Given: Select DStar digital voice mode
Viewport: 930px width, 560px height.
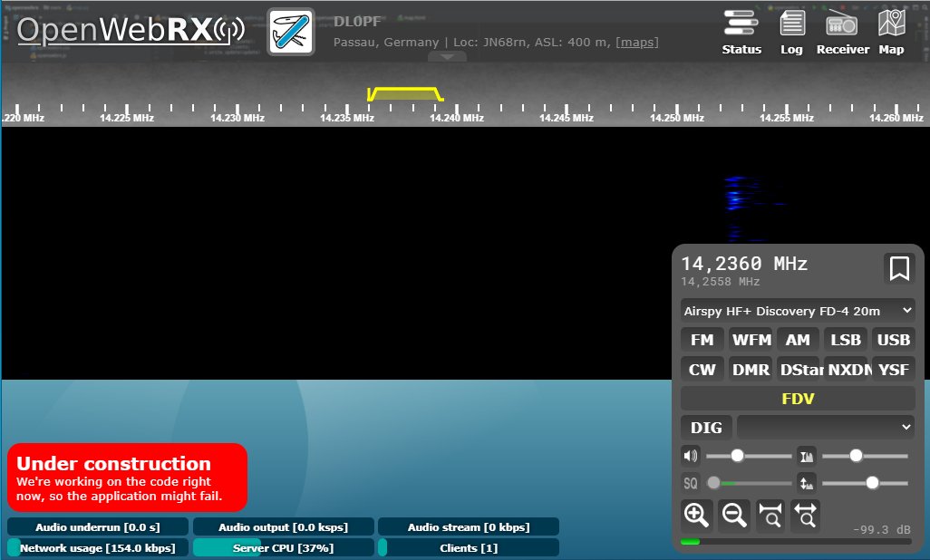Looking at the screenshot, I should pyautogui.click(x=798, y=370).
